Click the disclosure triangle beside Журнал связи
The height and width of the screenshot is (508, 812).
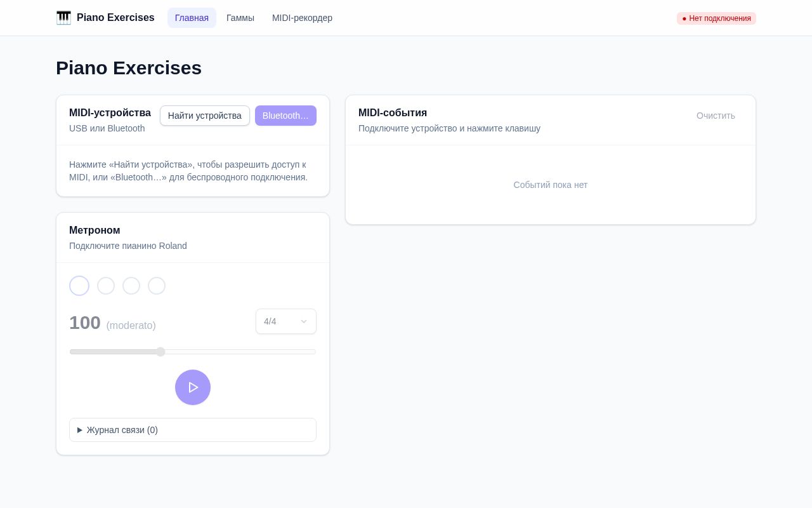point(80,430)
